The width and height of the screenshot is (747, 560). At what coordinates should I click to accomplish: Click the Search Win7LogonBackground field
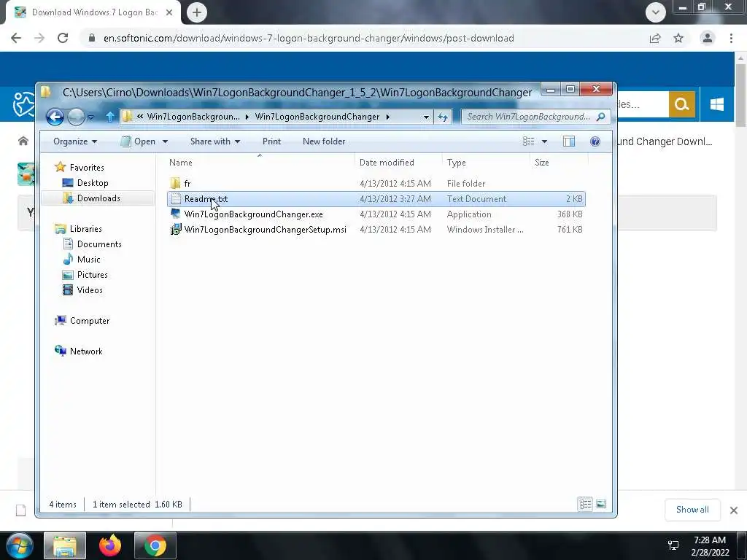[x=529, y=117]
